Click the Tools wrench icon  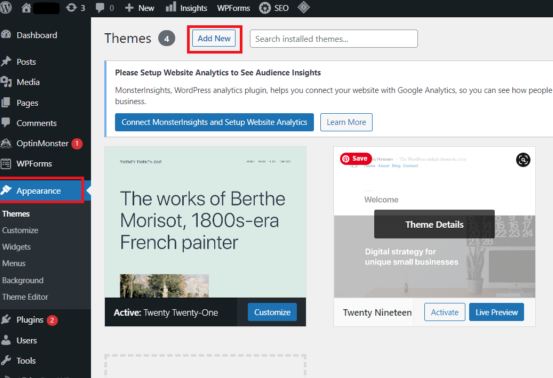coord(6,360)
